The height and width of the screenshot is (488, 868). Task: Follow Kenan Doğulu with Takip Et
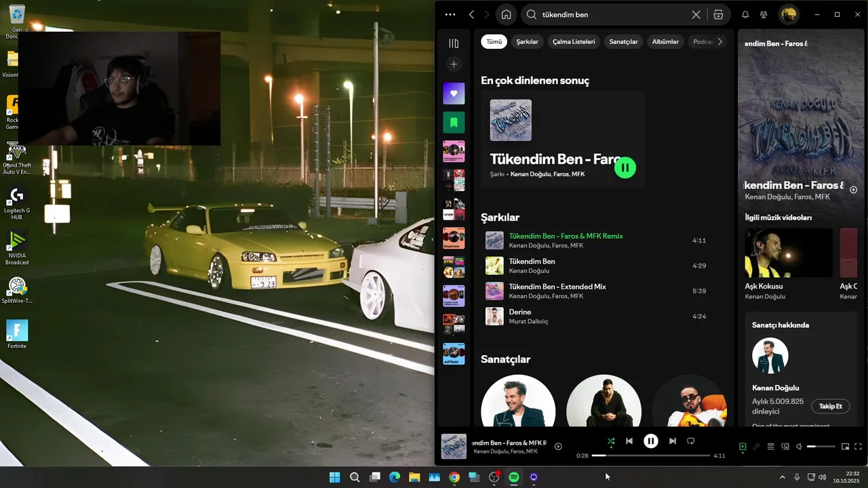coord(830,406)
